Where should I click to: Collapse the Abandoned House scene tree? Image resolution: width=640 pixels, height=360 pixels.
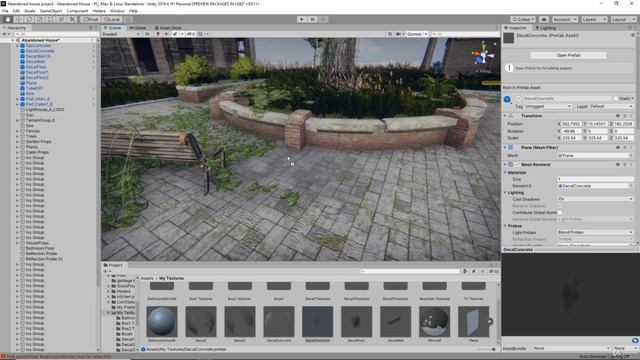13,40
